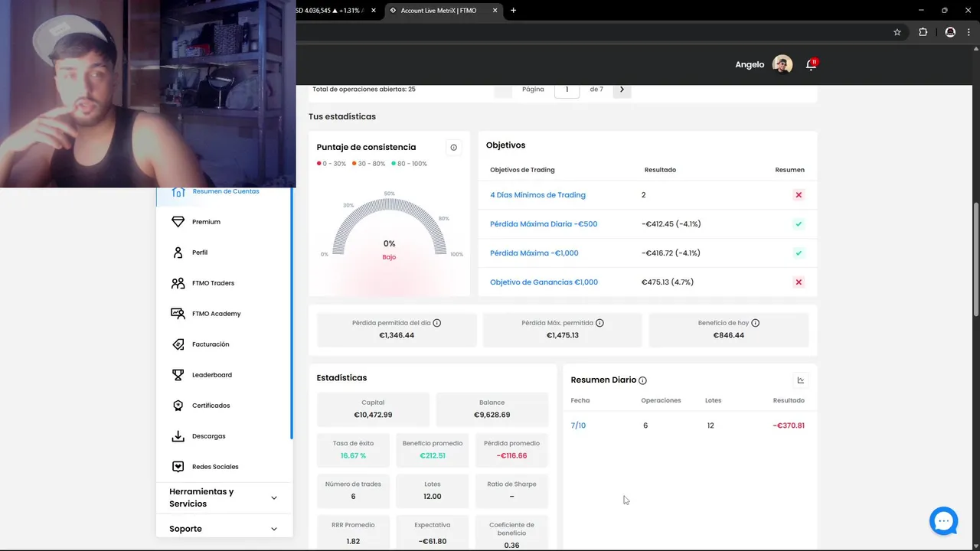The height and width of the screenshot is (551, 980).
Task: Open Descargas in the sidebar
Action: click(x=209, y=436)
